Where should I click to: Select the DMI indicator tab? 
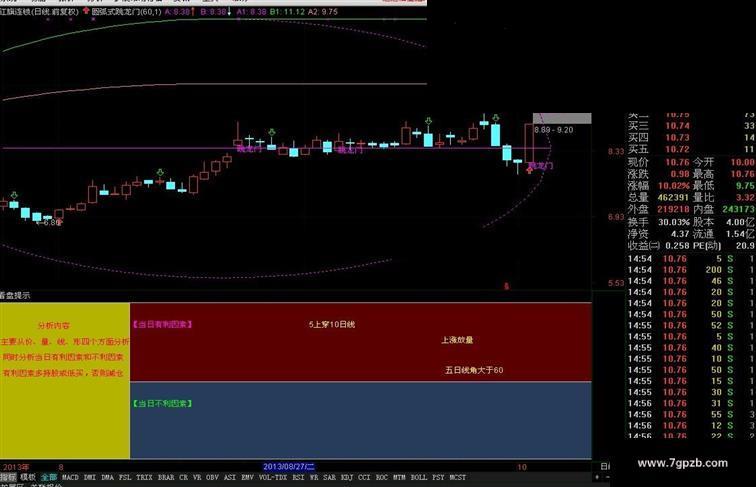tap(90, 477)
